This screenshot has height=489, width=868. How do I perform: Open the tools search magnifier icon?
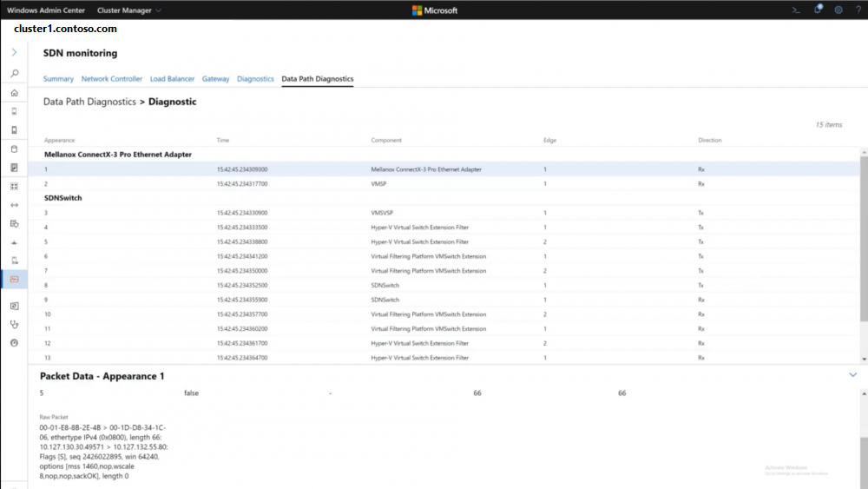pyautogui.click(x=15, y=73)
